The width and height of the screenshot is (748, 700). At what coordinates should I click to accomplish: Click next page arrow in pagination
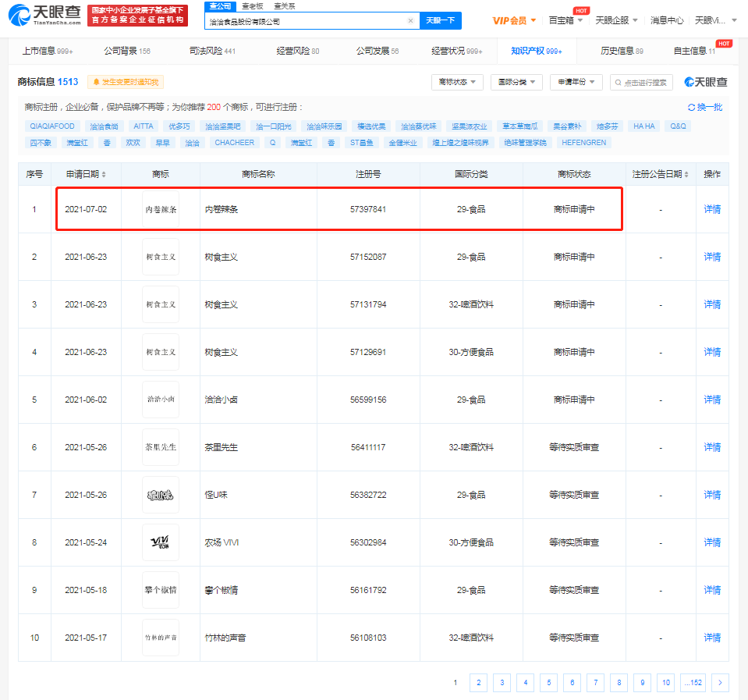pyautogui.click(x=720, y=682)
